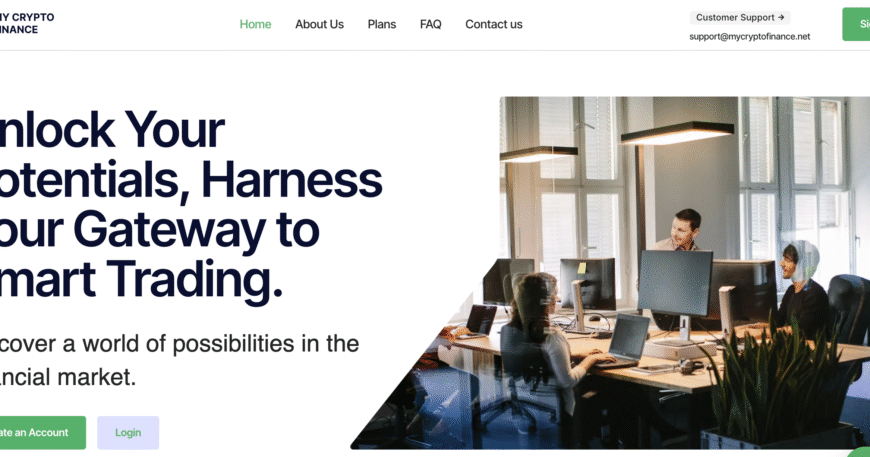Click the green Sign up button in header

tap(856, 24)
